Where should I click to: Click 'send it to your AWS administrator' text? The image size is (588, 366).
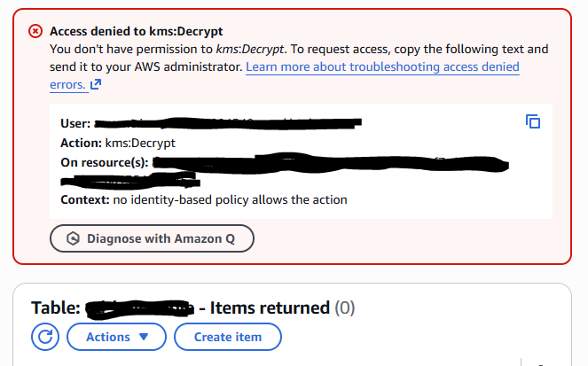coord(145,67)
